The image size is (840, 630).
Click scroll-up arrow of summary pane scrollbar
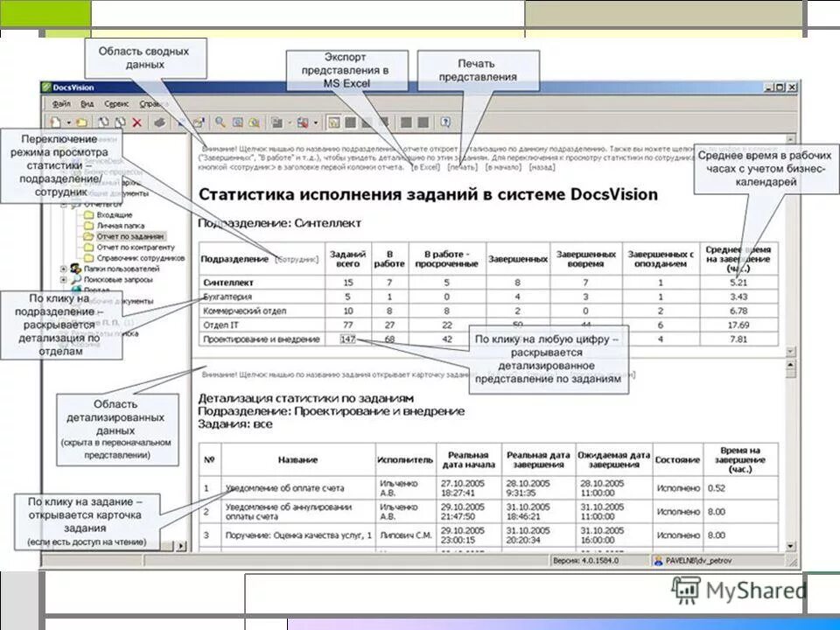pos(791,139)
